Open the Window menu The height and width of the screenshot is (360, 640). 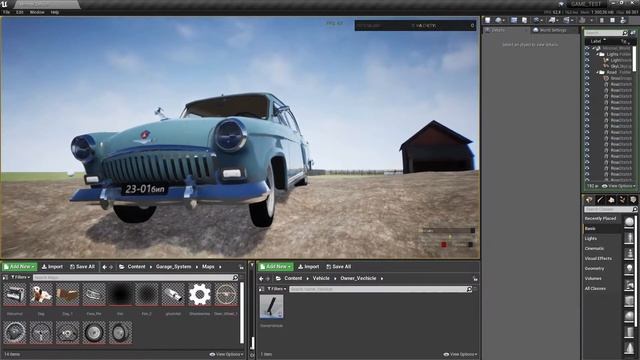[37, 12]
